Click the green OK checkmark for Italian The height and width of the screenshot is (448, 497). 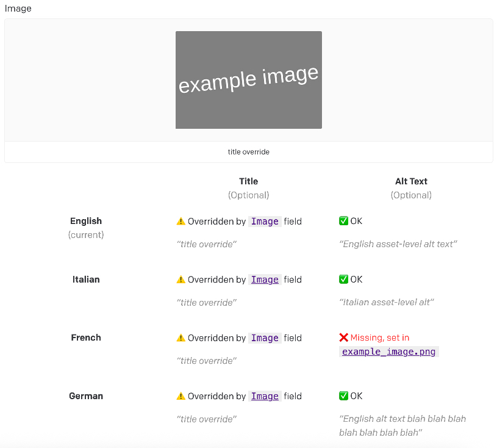pos(343,280)
